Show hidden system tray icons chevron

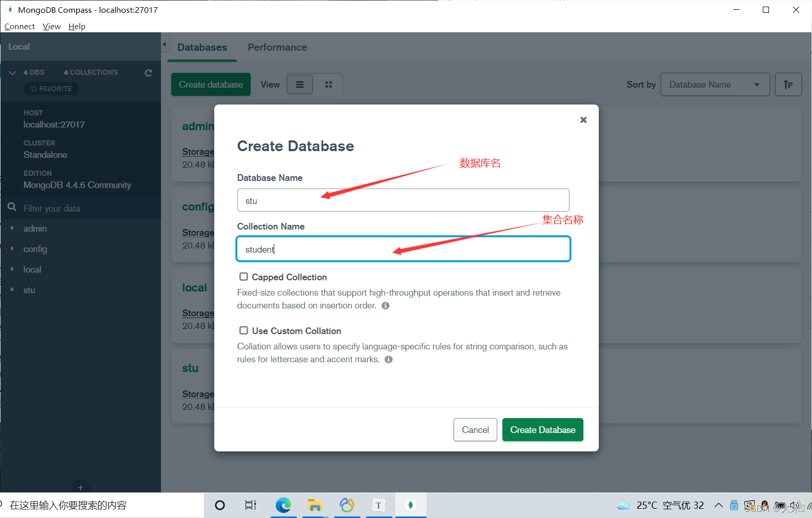click(719, 505)
